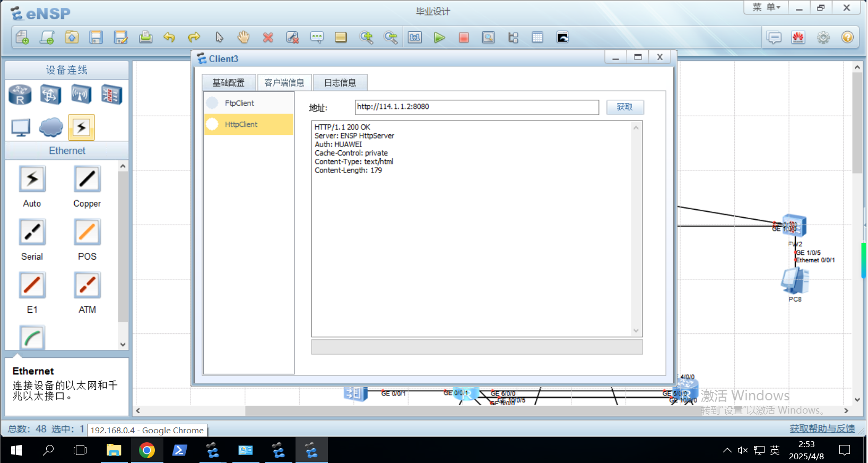868x463 pixels.
Task: Click the help question mark icon
Action: [847, 37]
